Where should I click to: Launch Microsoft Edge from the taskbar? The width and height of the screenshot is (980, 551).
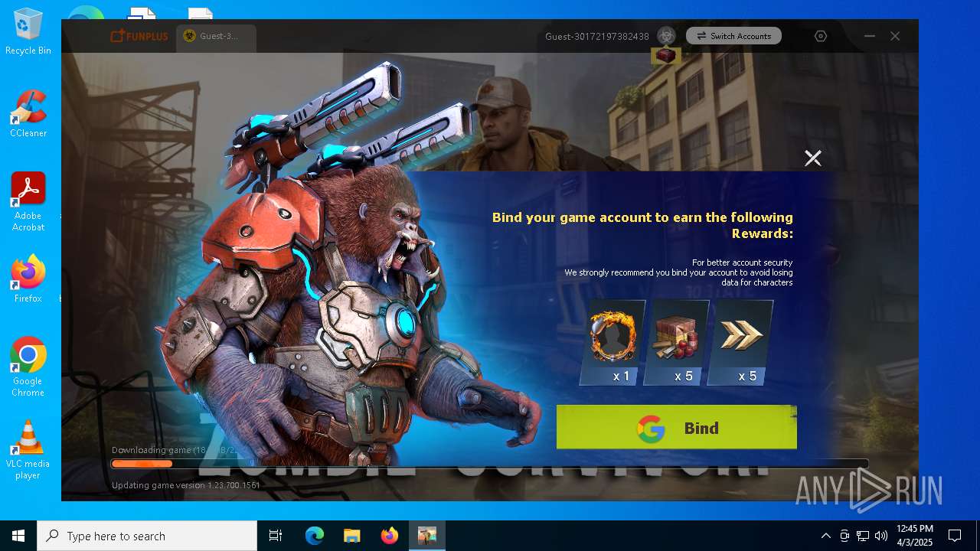(315, 536)
